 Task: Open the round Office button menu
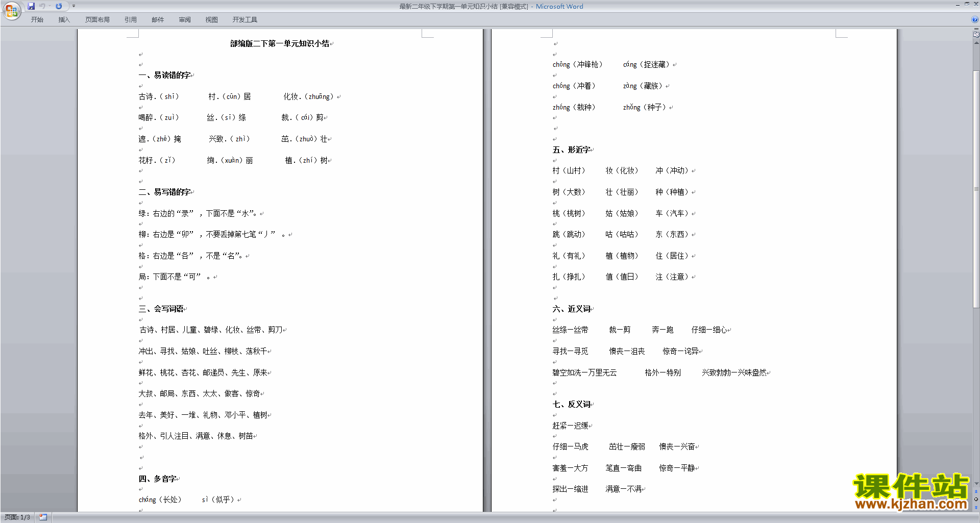point(11,11)
